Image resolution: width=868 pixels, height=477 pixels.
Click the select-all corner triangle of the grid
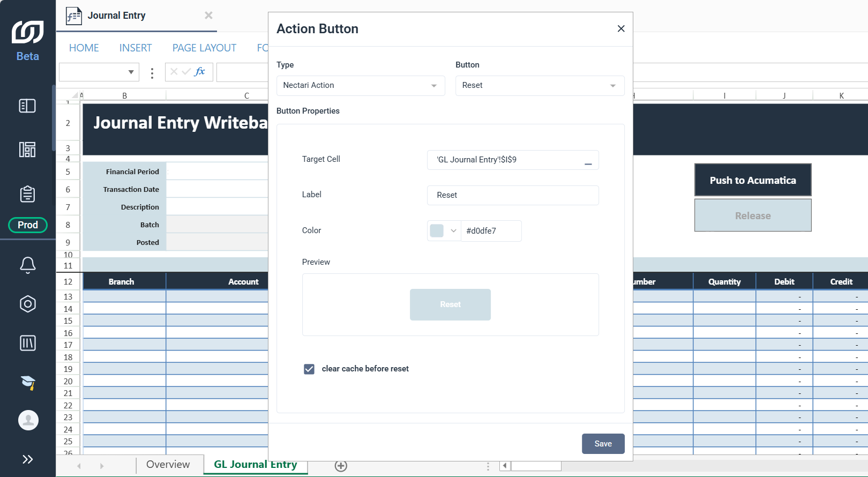click(75, 95)
